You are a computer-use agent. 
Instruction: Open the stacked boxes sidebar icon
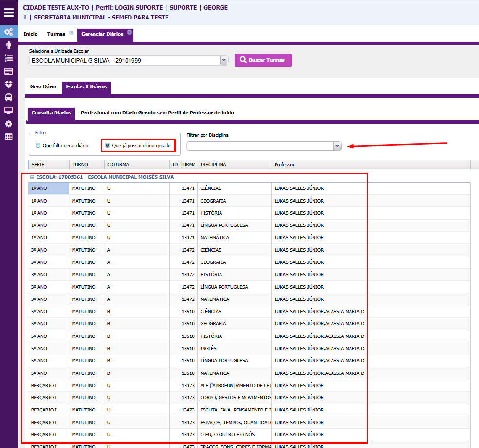pos(9,84)
